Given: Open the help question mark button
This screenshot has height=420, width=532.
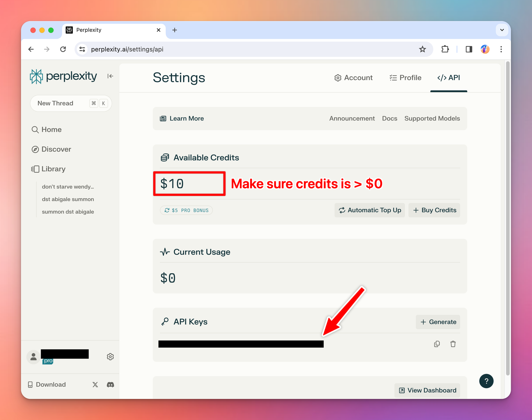Looking at the screenshot, I should click(486, 381).
